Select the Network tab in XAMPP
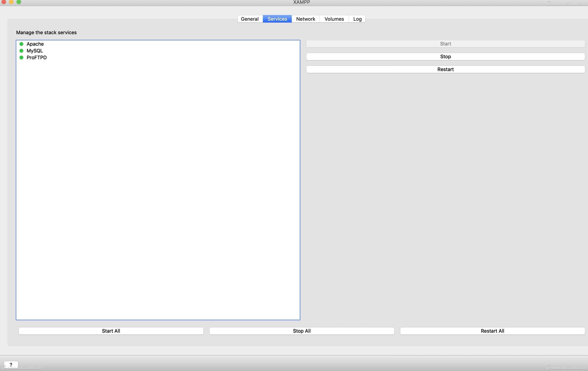The image size is (588, 371). [306, 19]
